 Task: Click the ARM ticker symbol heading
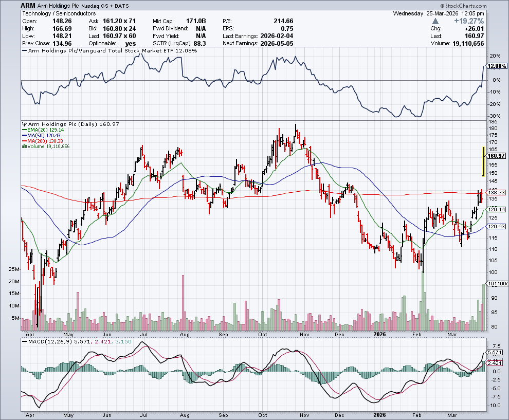point(28,5)
